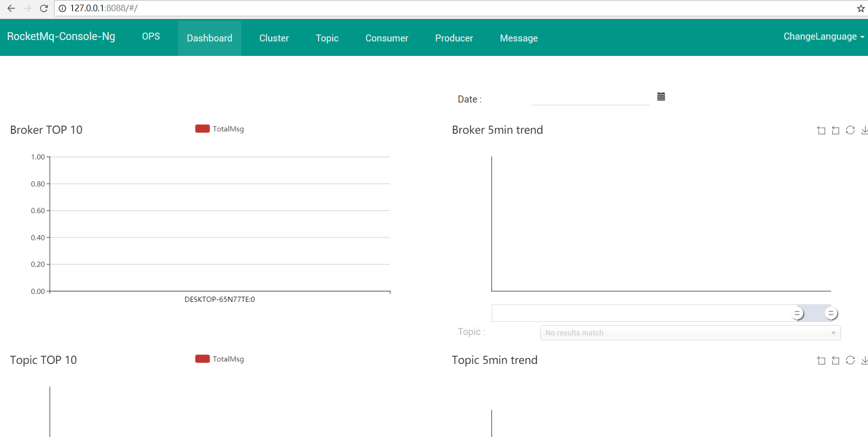
Task: Save Broker 5min trend chart as image
Action: pos(864,130)
